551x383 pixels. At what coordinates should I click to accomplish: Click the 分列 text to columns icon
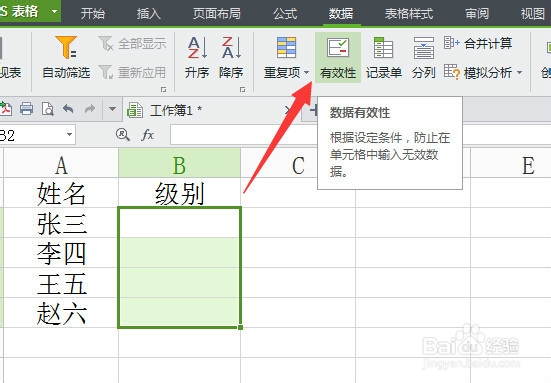[x=423, y=47]
